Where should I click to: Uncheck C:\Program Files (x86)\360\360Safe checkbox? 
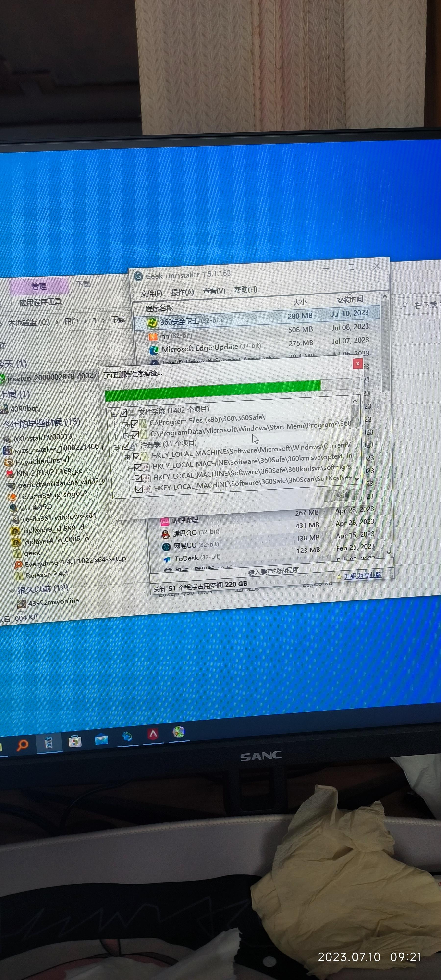point(135,423)
